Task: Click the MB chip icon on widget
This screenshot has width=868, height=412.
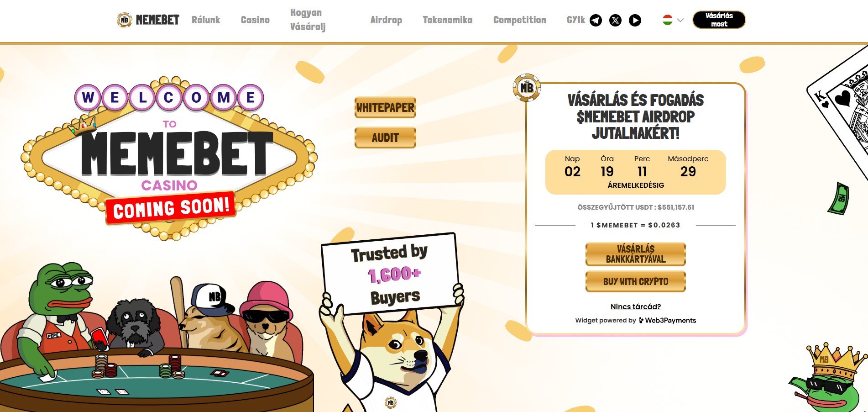Action: tap(527, 87)
